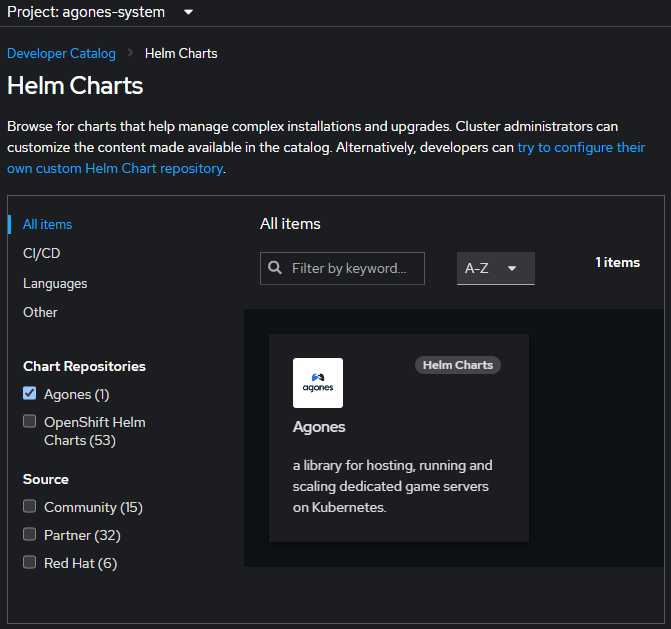This screenshot has width=671, height=629.
Task: Select the CI/CD category filter
Action: click(42, 253)
